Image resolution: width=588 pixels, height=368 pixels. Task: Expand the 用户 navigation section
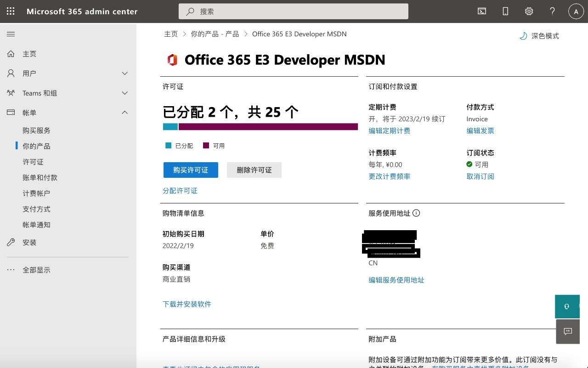click(124, 74)
